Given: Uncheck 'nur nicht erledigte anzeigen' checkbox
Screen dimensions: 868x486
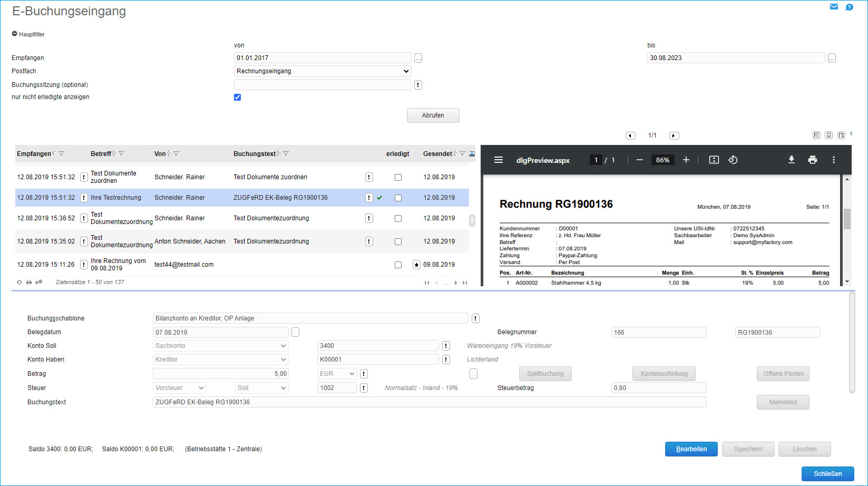Looking at the screenshot, I should coord(237,97).
